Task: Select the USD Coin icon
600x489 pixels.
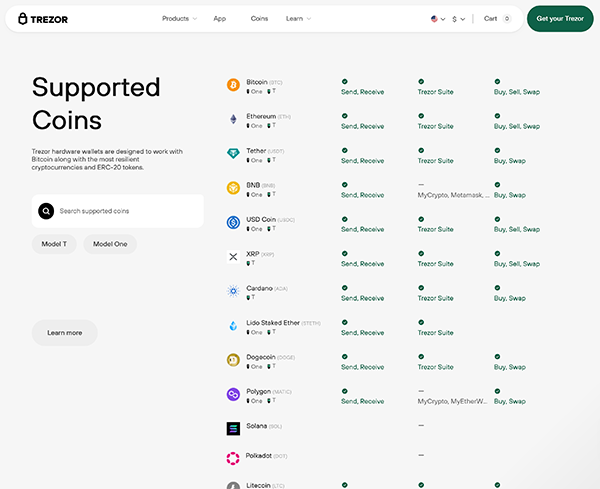Action: (233, 222)
